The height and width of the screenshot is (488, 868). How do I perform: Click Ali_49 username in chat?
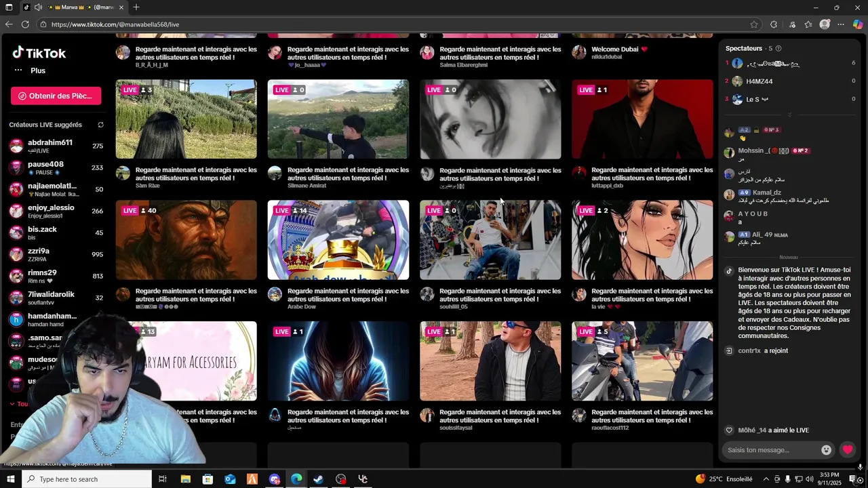(762, 235)
